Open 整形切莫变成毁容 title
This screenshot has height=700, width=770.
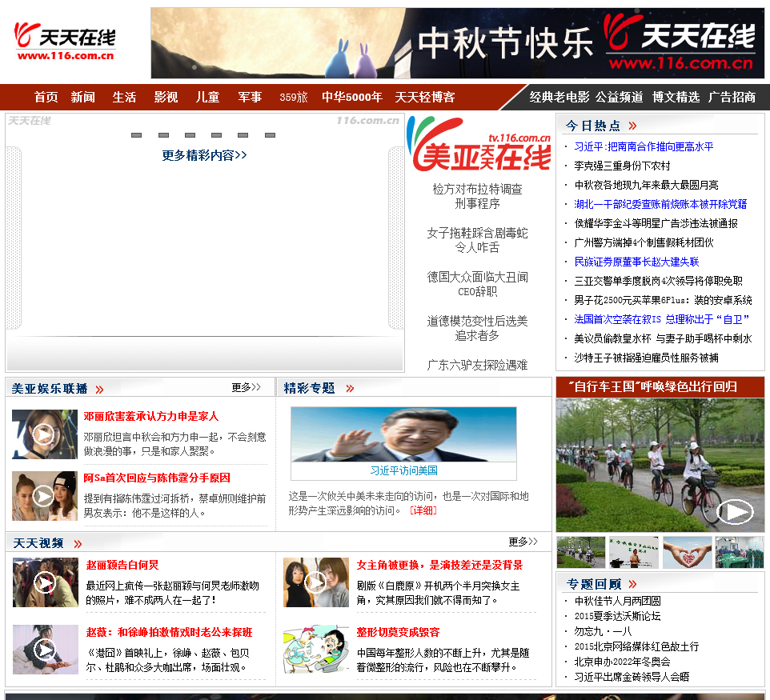(x=399, y=632)
